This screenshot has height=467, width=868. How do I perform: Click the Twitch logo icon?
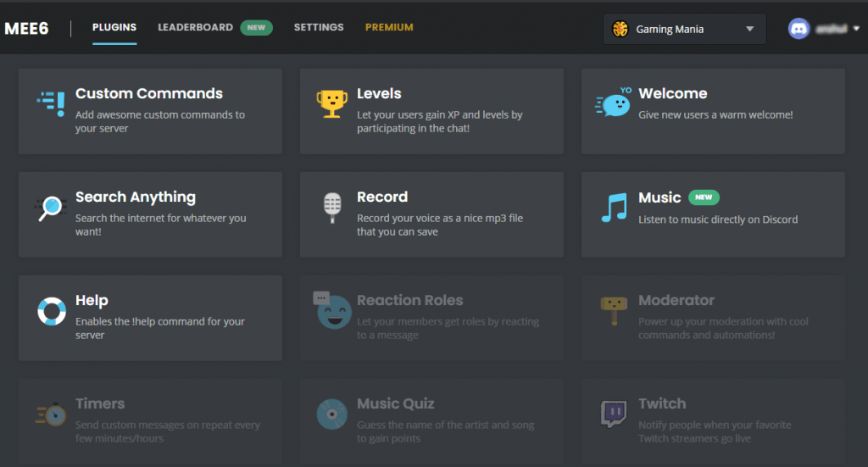tap(614, 414)
